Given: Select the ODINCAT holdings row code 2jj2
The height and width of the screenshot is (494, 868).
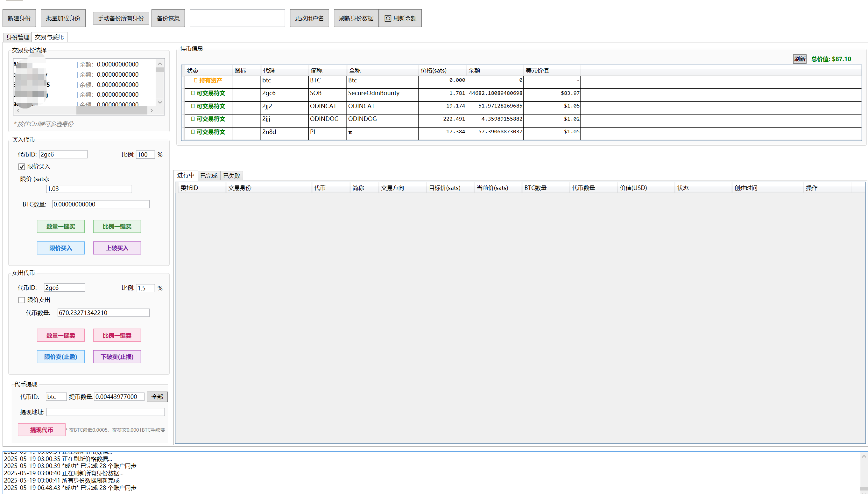Looking at the screenshot, I should (523, 108).
